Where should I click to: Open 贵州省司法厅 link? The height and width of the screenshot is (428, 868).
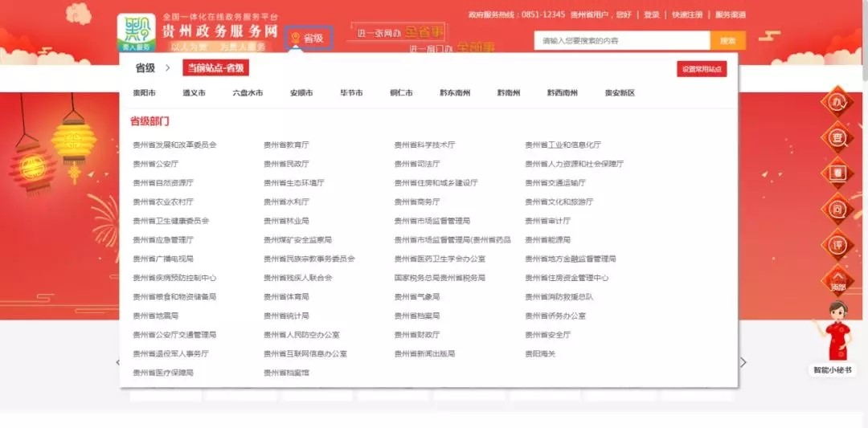click(417, 164)
